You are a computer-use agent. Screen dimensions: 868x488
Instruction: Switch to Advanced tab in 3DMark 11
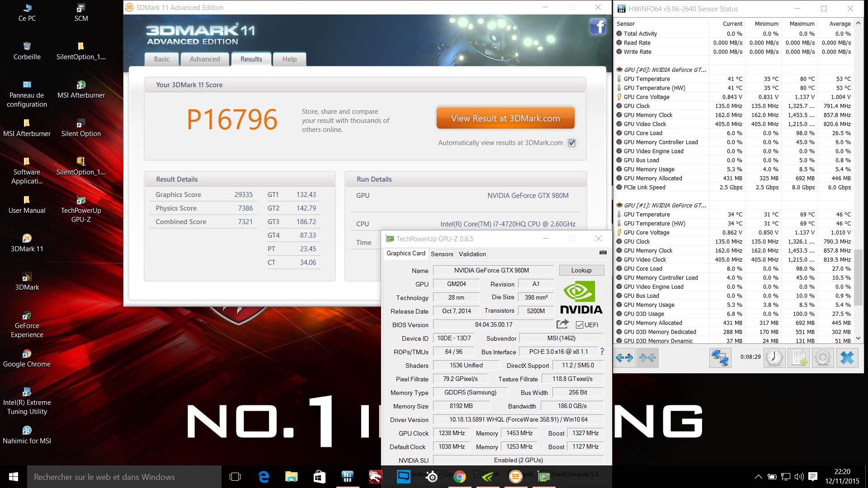tap(205, 59)
